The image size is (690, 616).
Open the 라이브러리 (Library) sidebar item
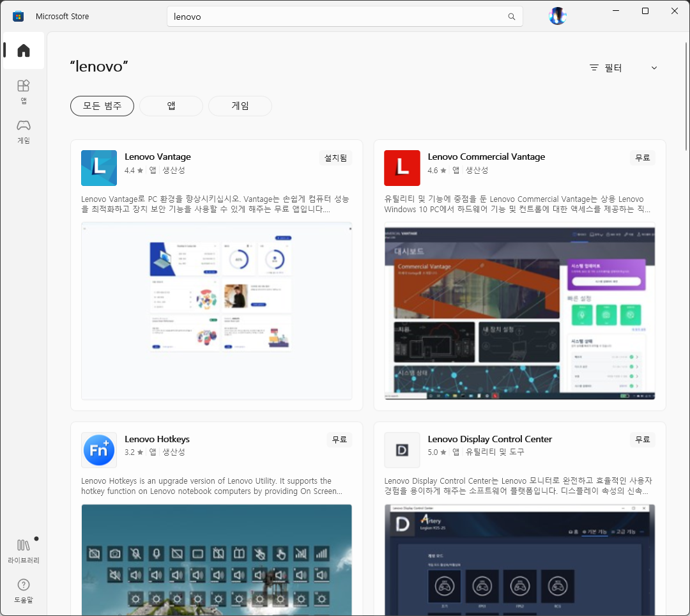pos(24,551)
